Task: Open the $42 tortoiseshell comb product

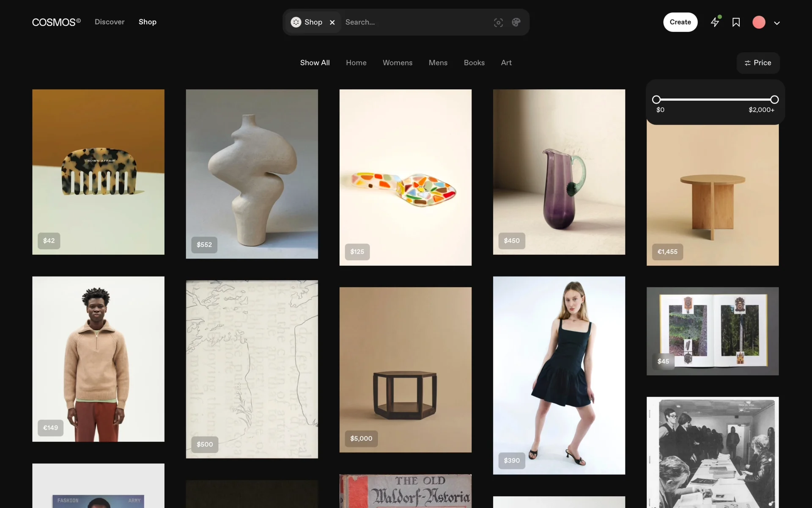Action: 98,171
